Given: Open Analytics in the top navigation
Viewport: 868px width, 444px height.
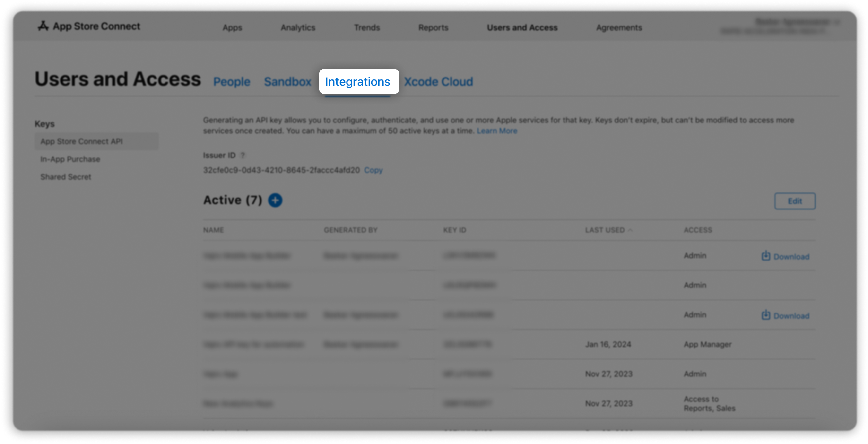Looking at the screenshot, I should point(298,28).
